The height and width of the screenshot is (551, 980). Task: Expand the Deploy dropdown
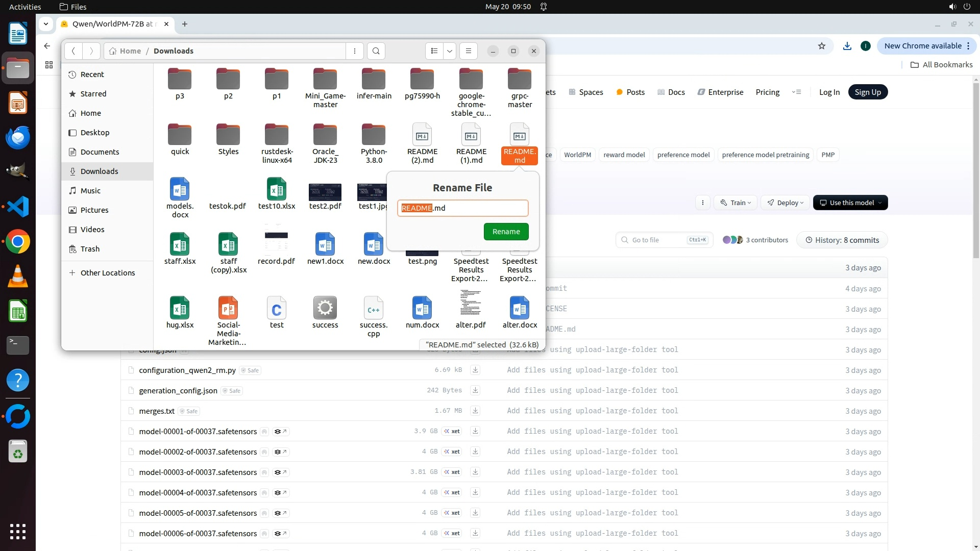pos(785,203)
